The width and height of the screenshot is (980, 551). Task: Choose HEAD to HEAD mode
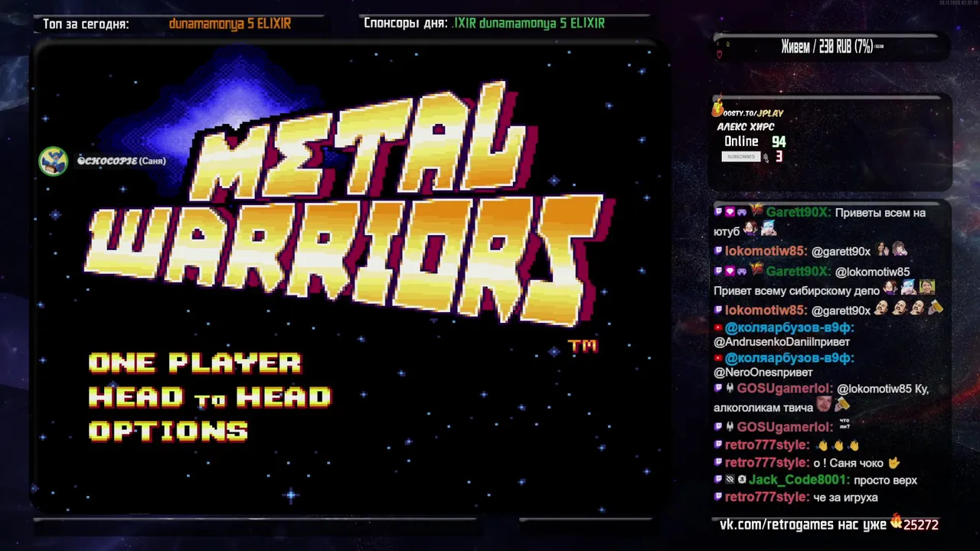coord(209,396)
